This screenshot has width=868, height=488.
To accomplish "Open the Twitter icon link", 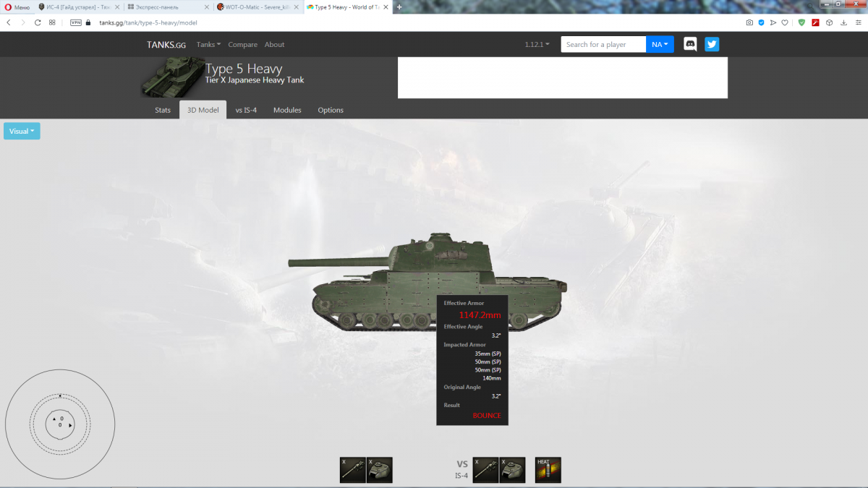I will click(712, 44).
